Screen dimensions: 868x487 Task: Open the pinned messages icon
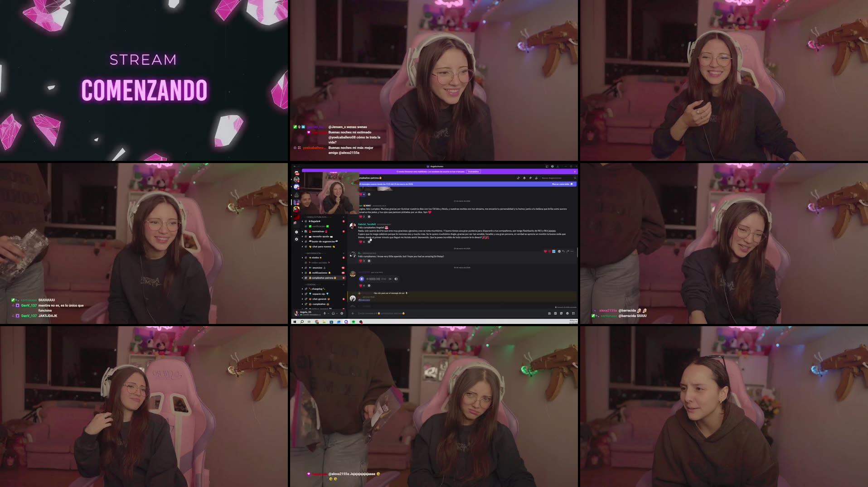coord(530,178)
